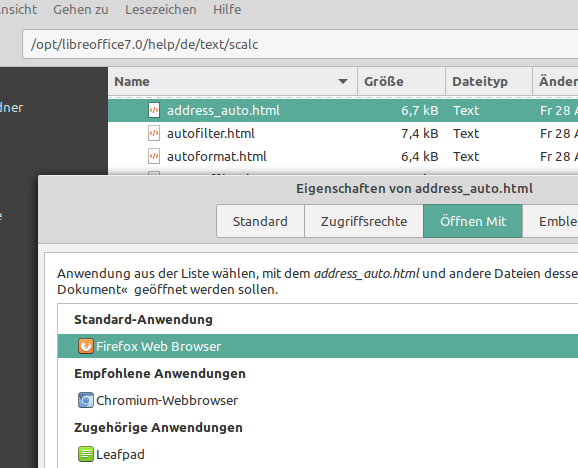This screenshot has height=468, width=578.
Task: Click the Eigenschaften von address_auto.html title bar
Action: tap(414, 189)
